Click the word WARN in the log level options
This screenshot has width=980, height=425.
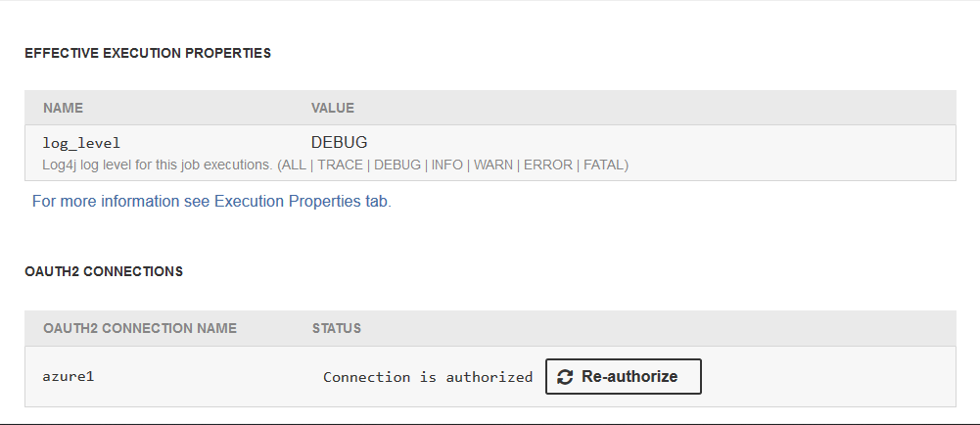[493, 165]
